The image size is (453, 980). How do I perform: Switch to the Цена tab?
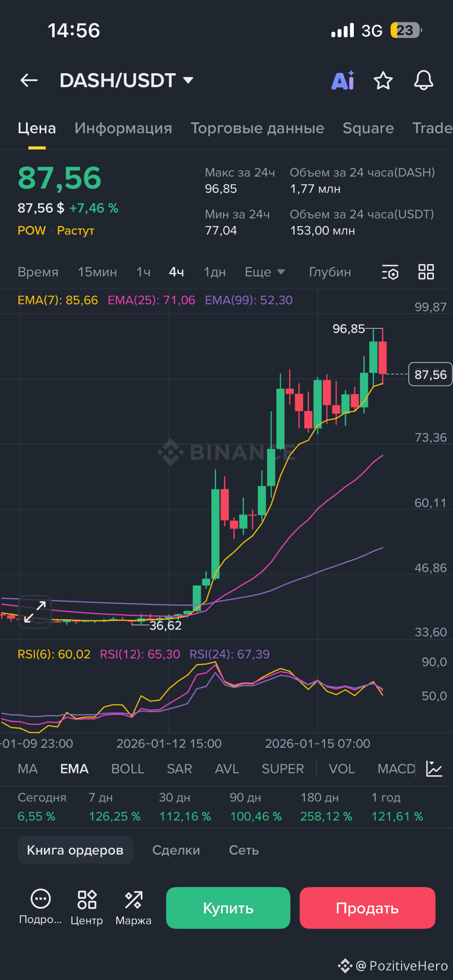[x=37, y=128]
